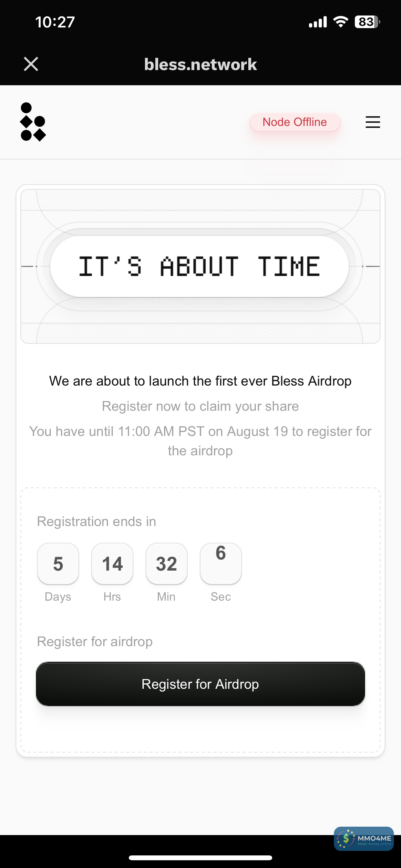The image size is (401, 868).
Task: Tap the 'Registration ends in' label
Action: coord(96,522)
